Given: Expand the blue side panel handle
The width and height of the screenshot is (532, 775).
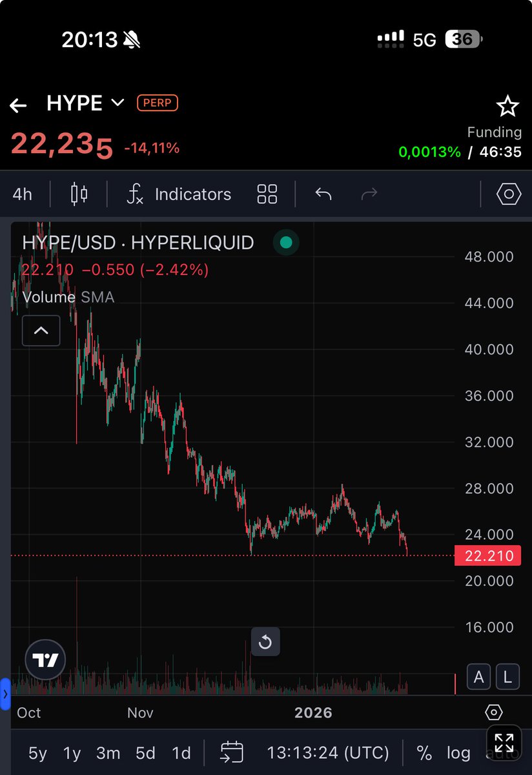Looking at the screenshot, I should (x=5, y=694).
